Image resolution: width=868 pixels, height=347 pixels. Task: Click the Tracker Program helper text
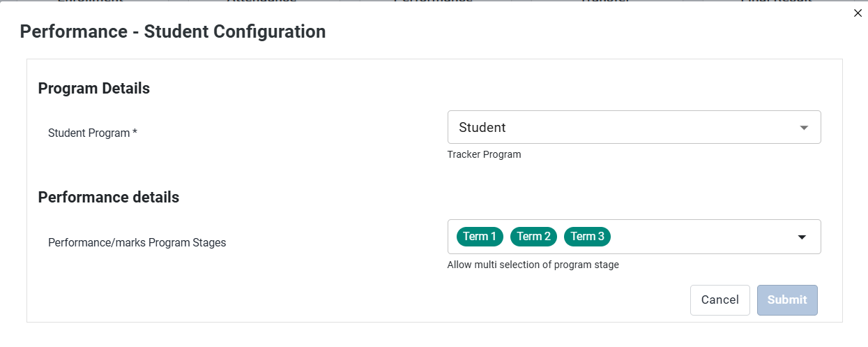484,154
